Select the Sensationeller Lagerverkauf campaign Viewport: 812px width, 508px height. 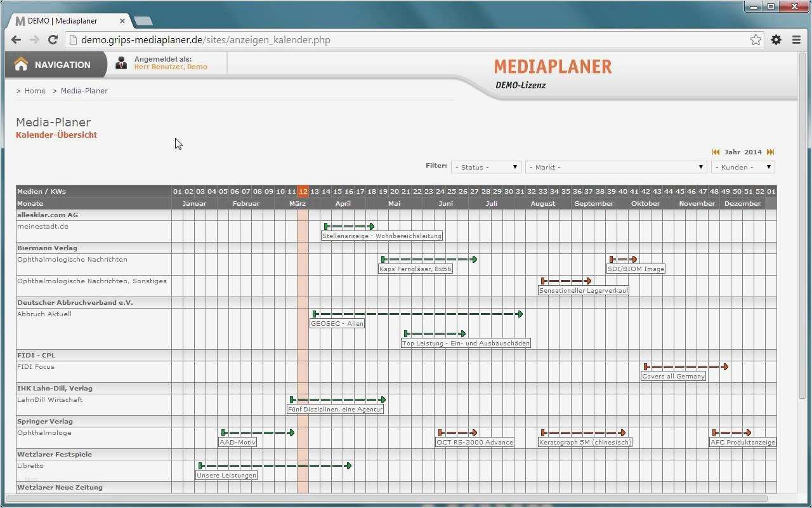click(584, 290)
